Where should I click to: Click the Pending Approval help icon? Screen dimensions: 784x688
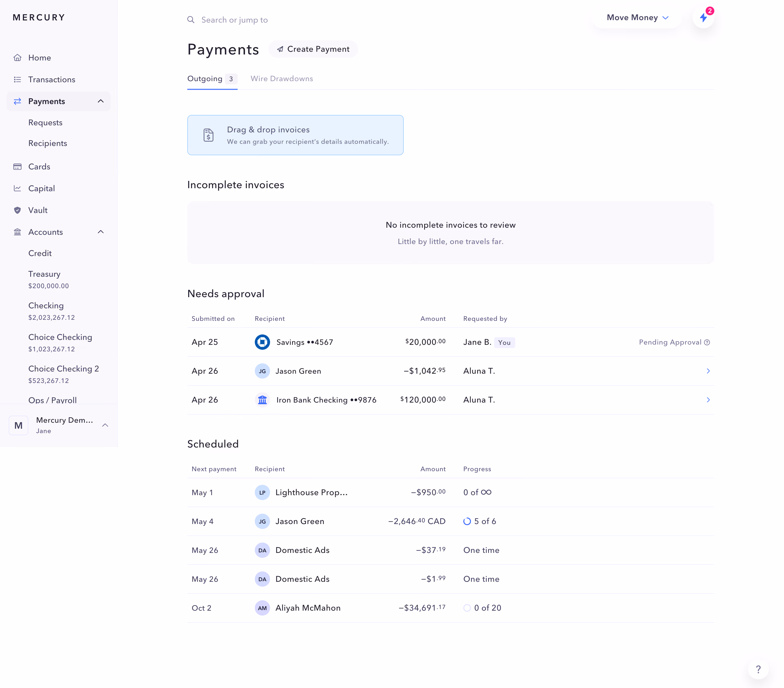coord(707,342)
